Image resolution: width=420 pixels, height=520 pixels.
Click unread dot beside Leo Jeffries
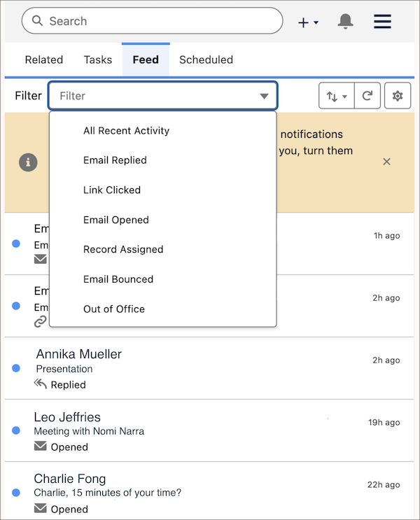16,430
